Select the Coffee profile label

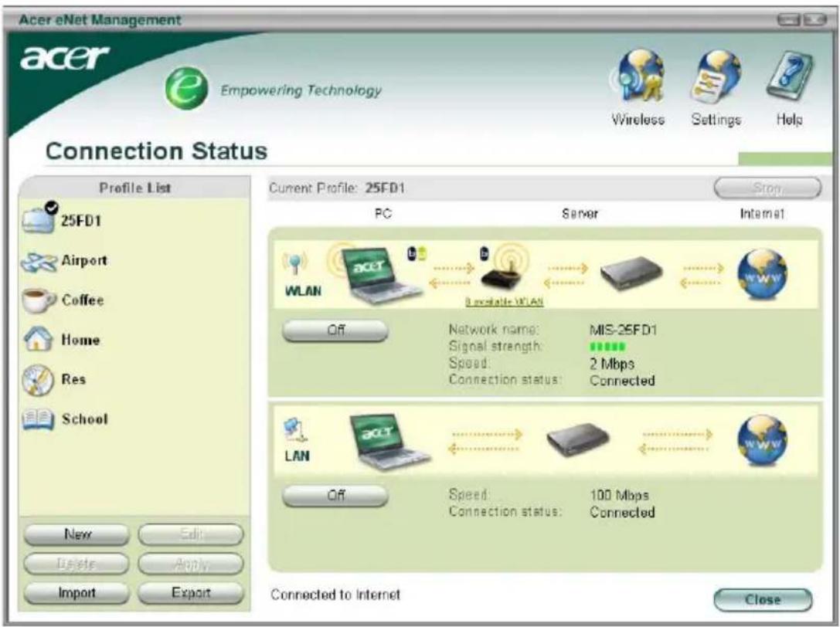83,300
